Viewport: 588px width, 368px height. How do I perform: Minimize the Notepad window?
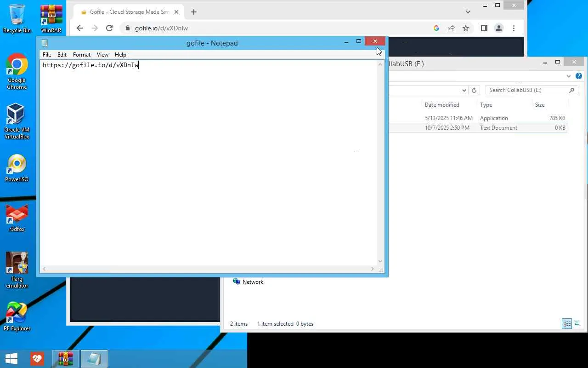coord(346,42)
